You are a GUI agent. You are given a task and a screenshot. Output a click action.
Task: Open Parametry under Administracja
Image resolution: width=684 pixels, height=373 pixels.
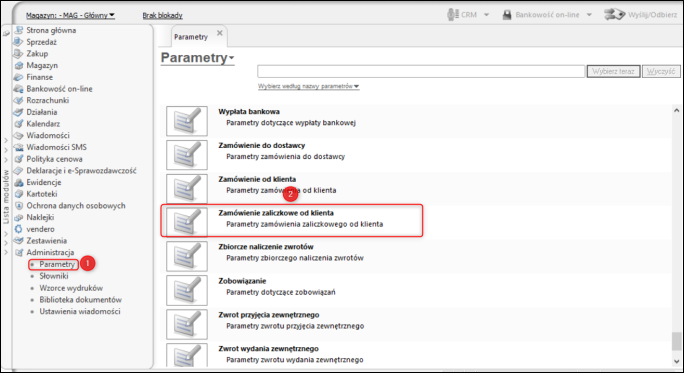57,264
